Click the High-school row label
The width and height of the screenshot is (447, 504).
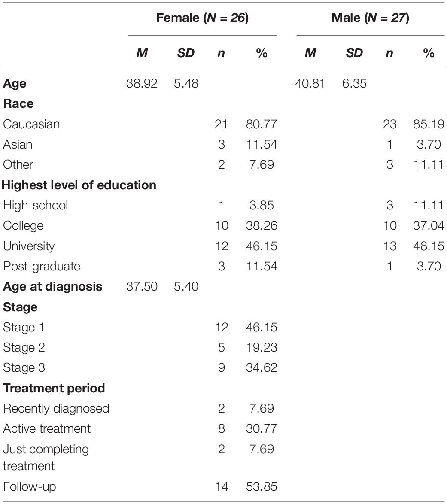pos(35,205)
